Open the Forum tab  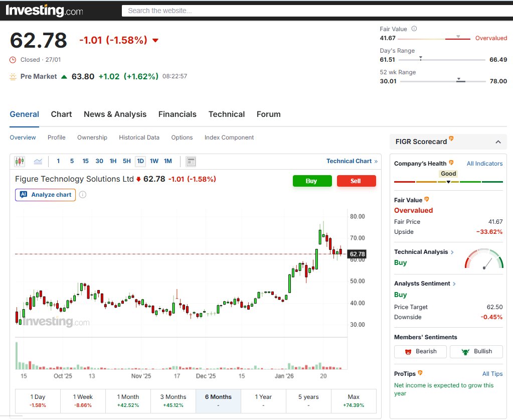pos(269,114)
